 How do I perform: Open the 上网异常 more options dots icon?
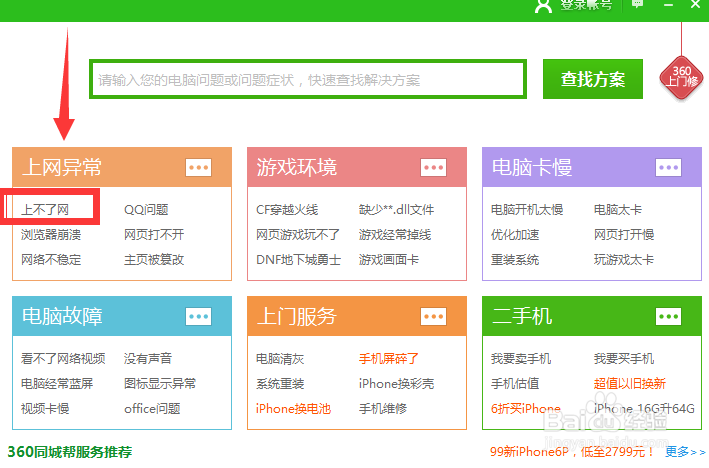coord(199,167)
